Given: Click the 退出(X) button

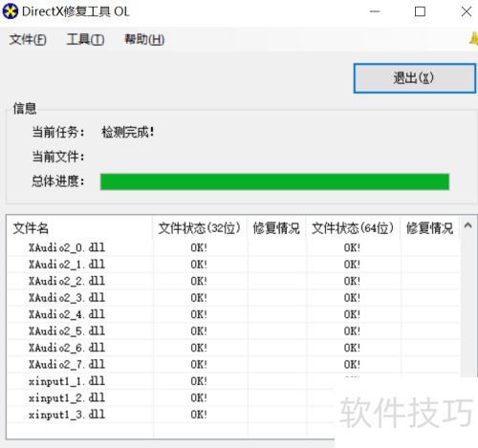Looking at the screenshot, I should click(x=415, y=78).
